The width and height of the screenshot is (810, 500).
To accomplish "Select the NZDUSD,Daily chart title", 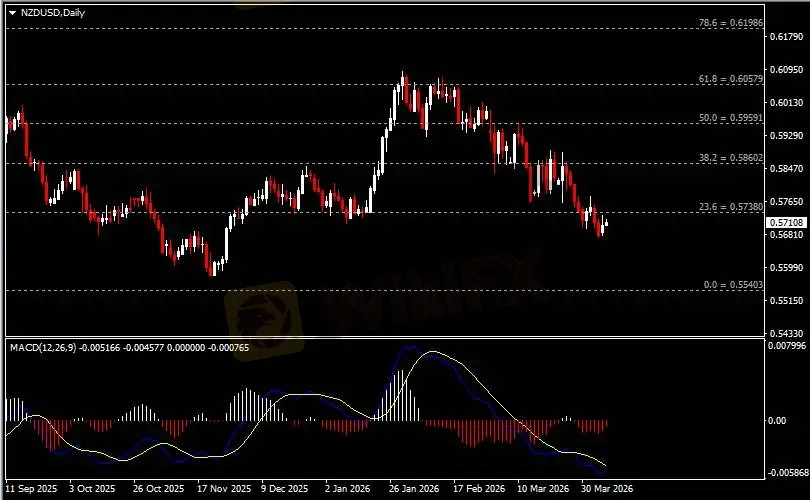I will coord(53,12).
